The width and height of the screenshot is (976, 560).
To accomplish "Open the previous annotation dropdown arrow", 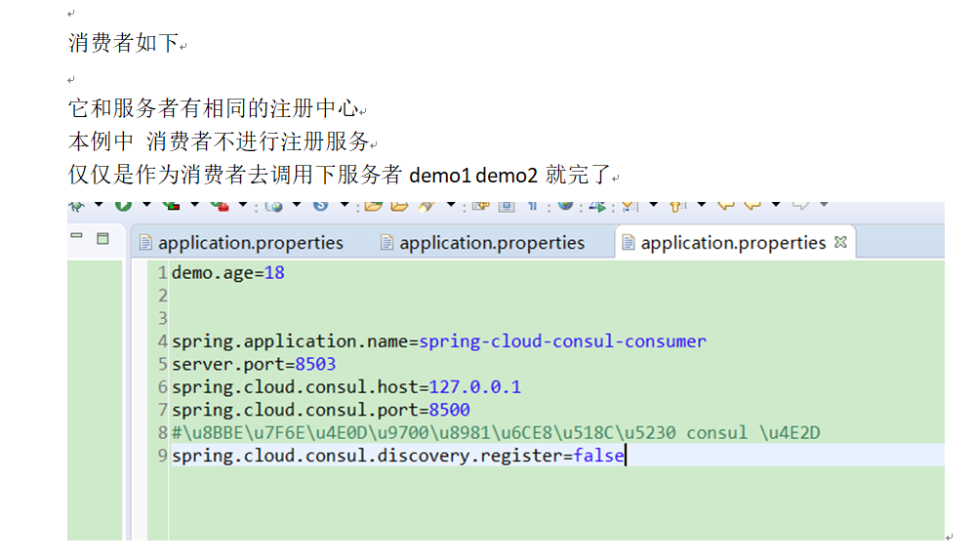I will pyautogui.click(x=702, y=204).
